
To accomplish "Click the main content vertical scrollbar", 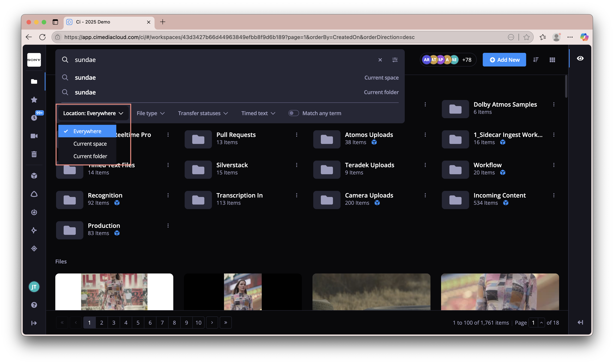I will click(566, 86).
